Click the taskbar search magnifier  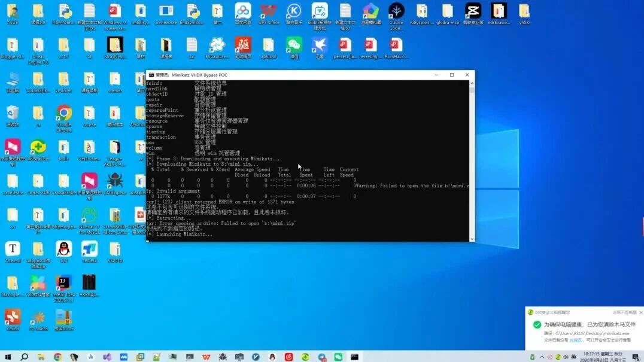pyautogui.click(x=24, y=357)
